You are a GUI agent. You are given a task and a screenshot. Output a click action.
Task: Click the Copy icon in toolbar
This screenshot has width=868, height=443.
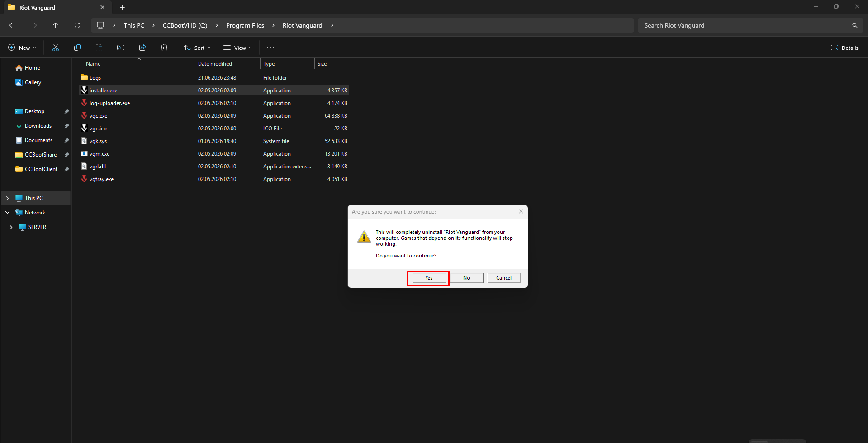[77, 48]
